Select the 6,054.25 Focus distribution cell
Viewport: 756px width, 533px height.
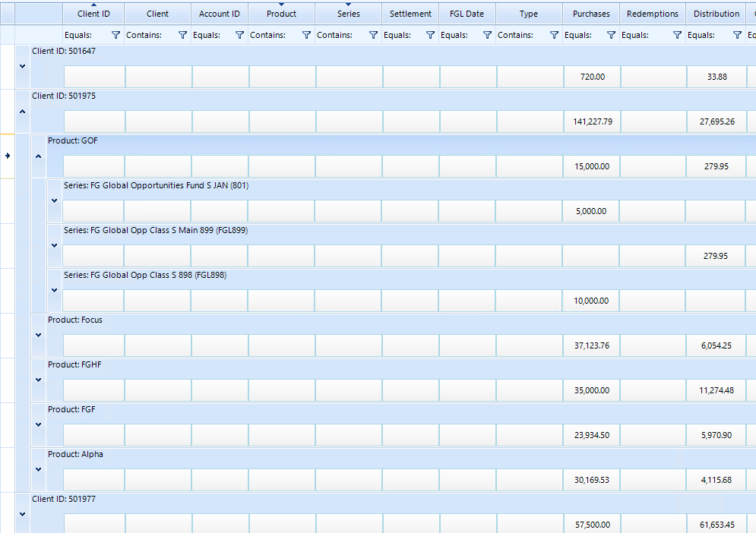[716, 345]
